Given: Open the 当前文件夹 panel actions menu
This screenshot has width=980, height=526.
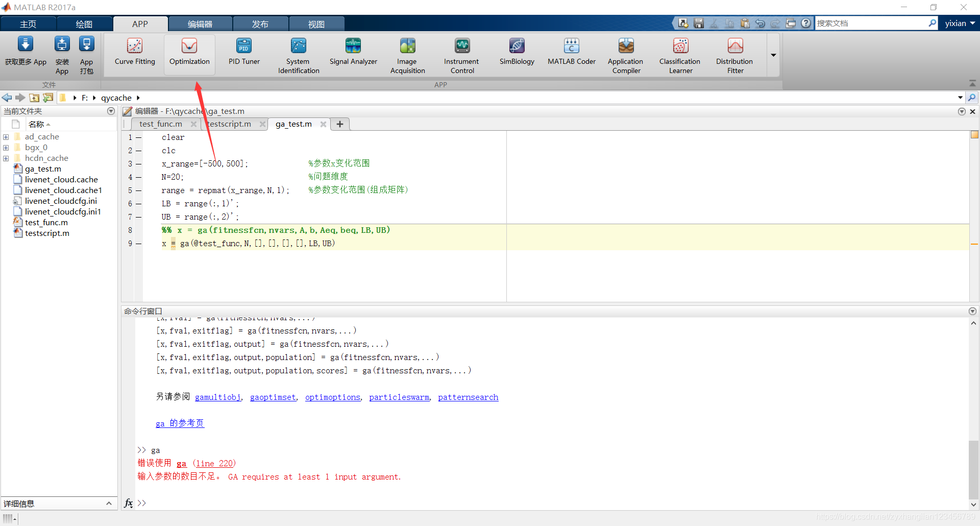Looking at the screenshot, I should (x=111, y=111).
